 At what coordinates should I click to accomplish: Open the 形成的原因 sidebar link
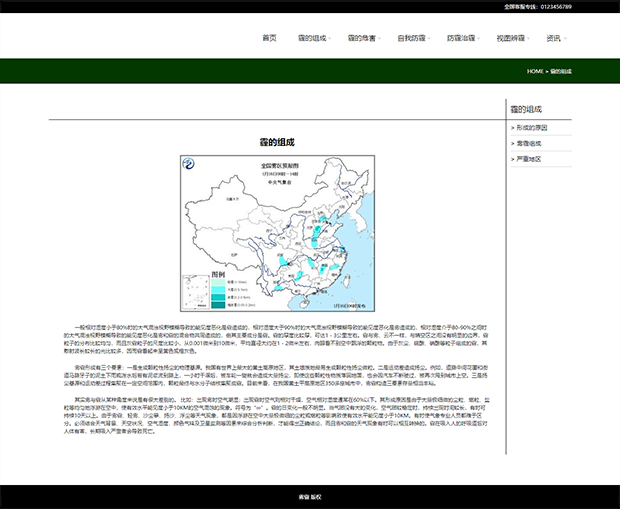click(531, 128)
